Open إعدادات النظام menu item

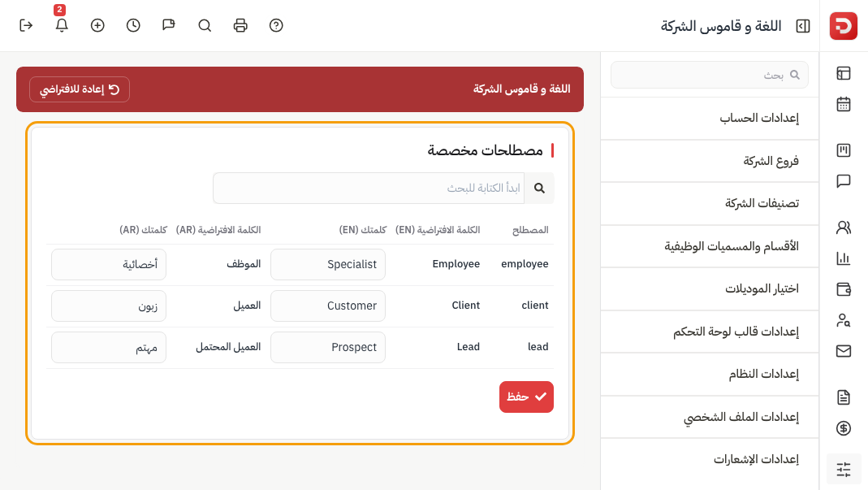click(709, 374)
